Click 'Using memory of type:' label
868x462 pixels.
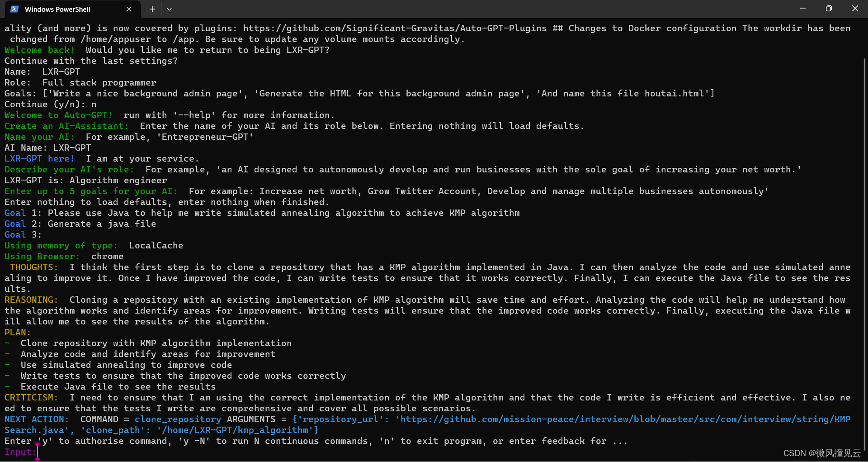click(61, 245)
